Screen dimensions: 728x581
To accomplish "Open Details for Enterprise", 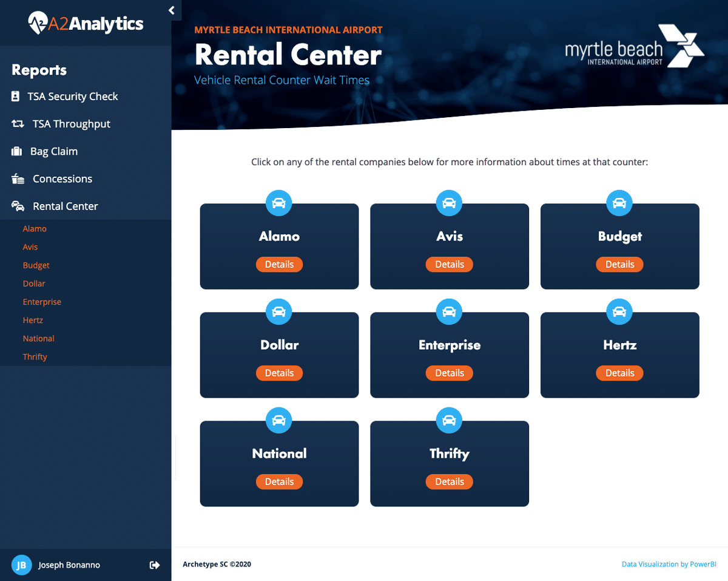I will (x=449, y=373).
